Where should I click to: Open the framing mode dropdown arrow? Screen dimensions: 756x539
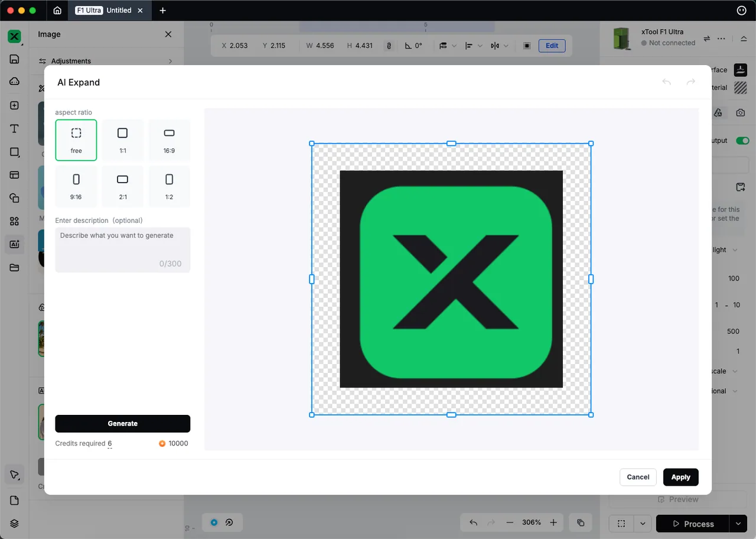[x=643, y=524]
